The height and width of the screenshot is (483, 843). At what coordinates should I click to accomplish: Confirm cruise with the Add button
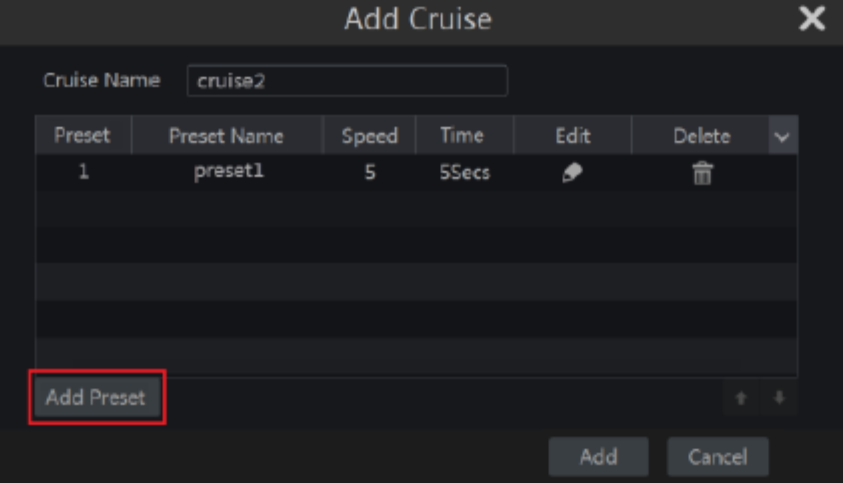coord(598,457)
